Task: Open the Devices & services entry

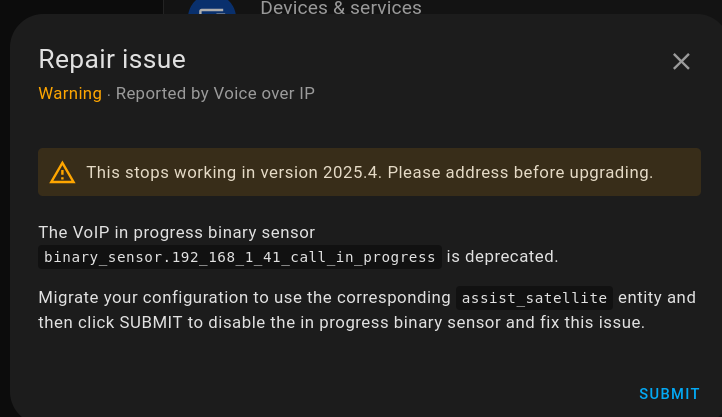Action: coord(340,9)
